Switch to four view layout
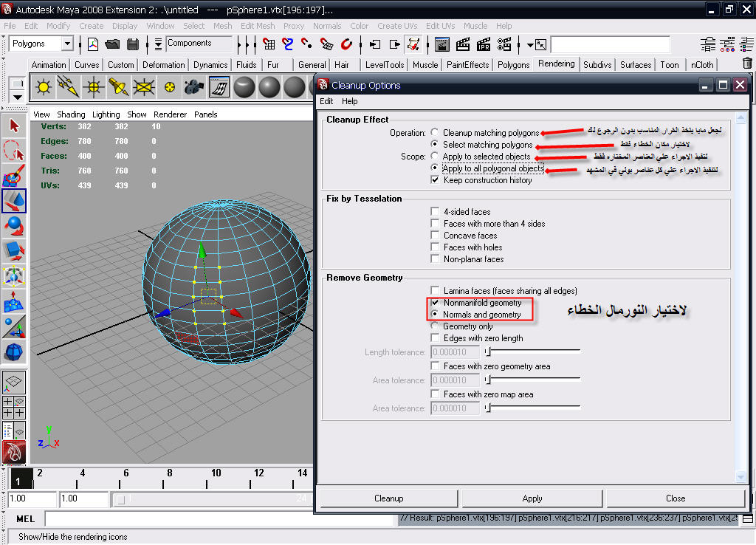The image size is (756, 545). point(14,407)
